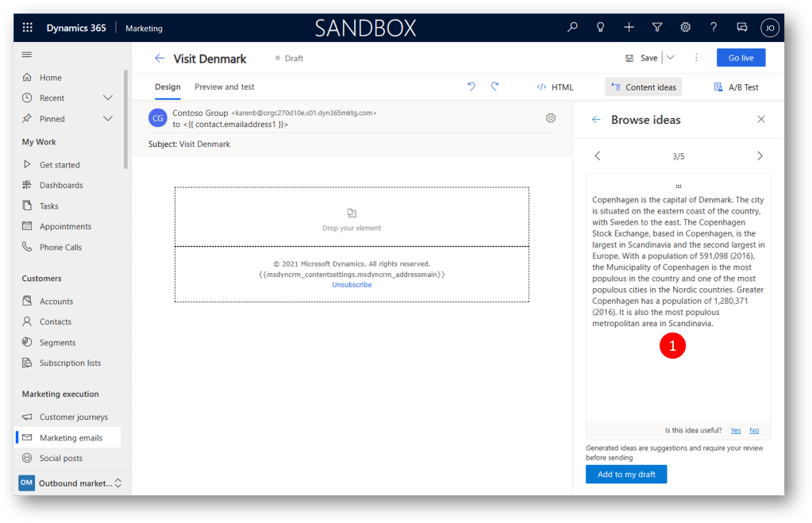Click Add to my draft button
The width and height of the screenshot is (812, 523).
coord(626,475)
